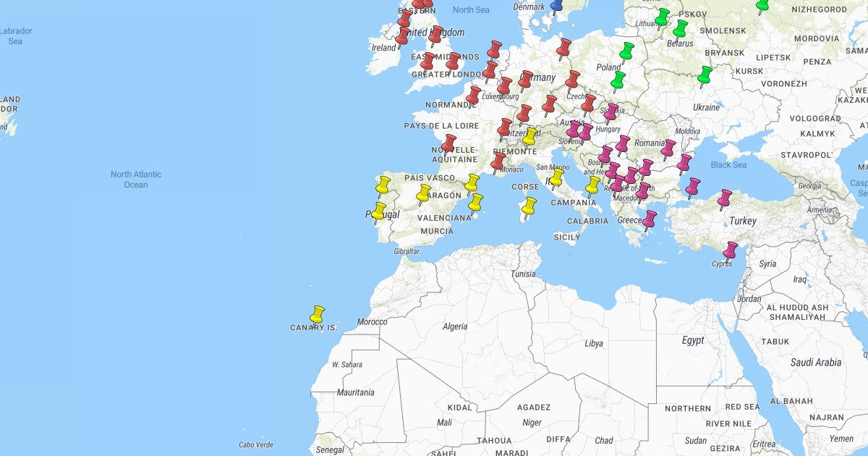868x456 pixels.
Task: Click the magenta pin on Cyprus
Action: (731, 251)
